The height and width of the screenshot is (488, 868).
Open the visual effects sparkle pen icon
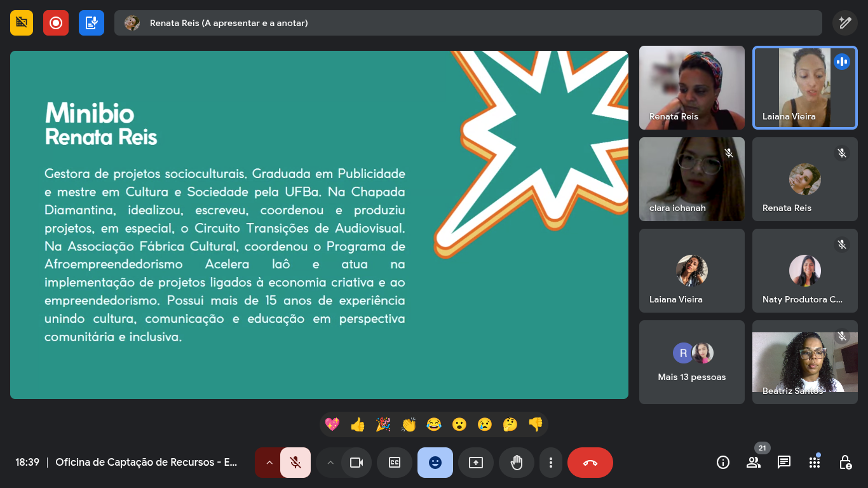point(844,23)
